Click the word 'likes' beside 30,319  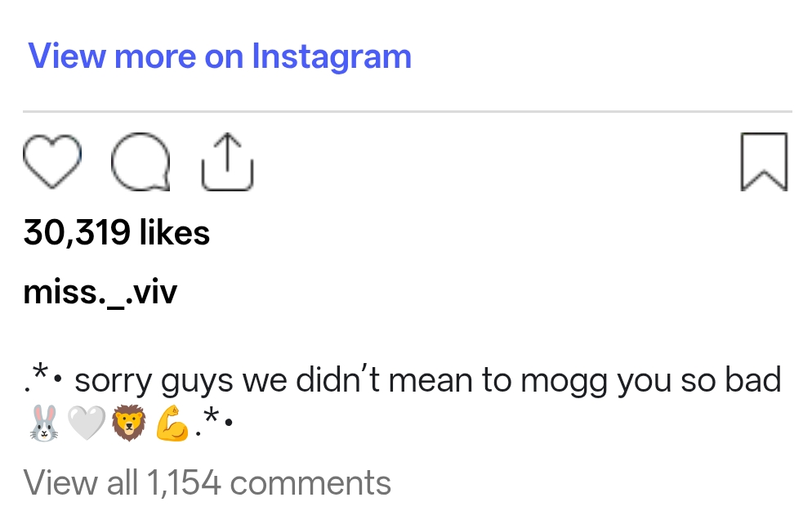tap(175, 232)
